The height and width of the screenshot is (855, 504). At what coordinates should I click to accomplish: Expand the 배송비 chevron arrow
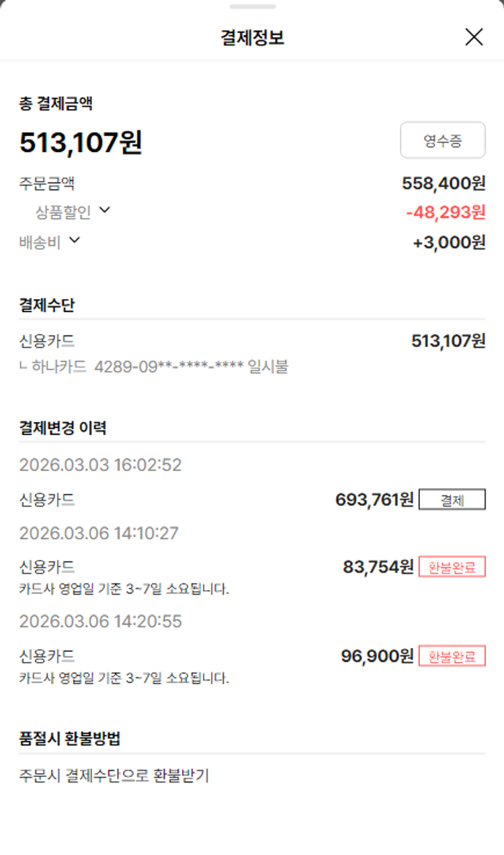(74, 240)
